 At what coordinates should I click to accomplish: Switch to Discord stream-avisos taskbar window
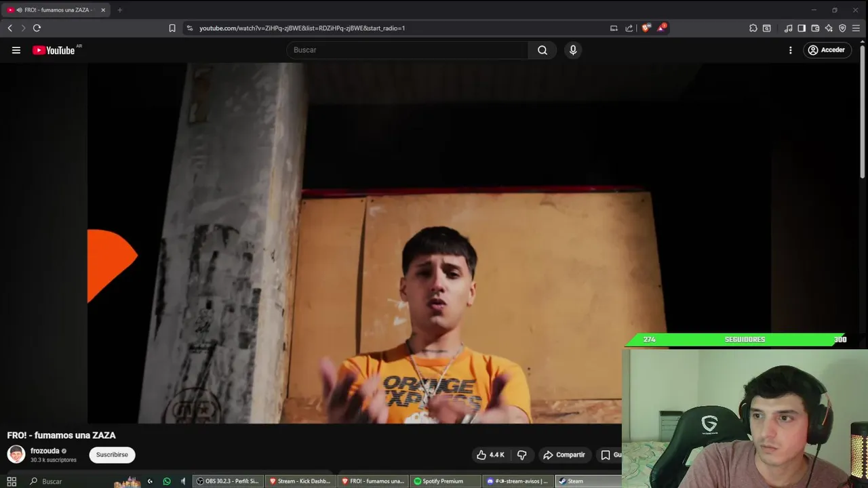click(x=518, y=481)
